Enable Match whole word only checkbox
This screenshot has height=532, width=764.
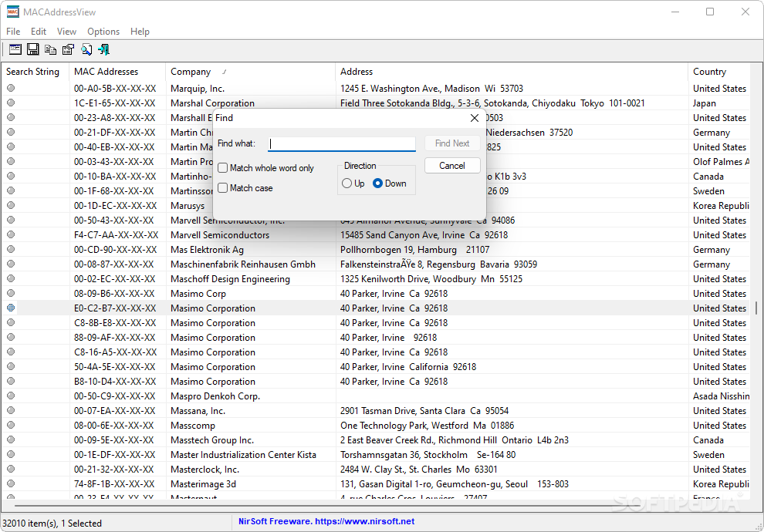(x=223, y=168)
